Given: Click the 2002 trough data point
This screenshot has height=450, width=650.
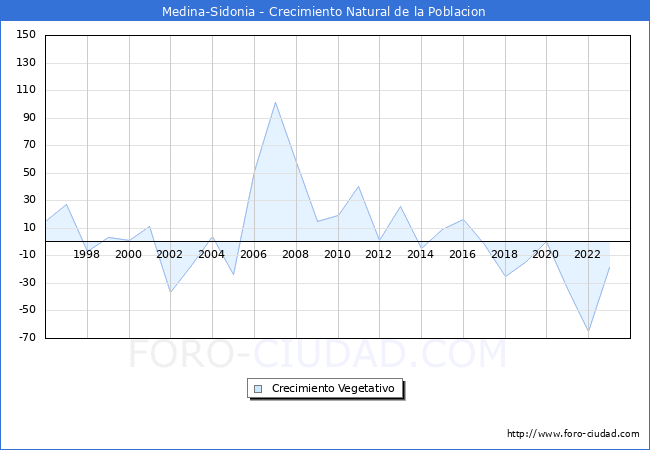Looking at the screenshot, I should [170, 292].
